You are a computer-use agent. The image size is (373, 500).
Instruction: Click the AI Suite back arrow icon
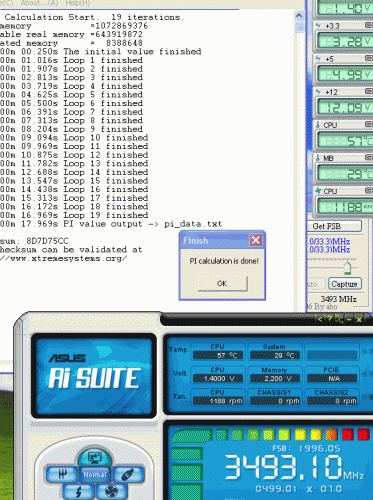(320, 319)
